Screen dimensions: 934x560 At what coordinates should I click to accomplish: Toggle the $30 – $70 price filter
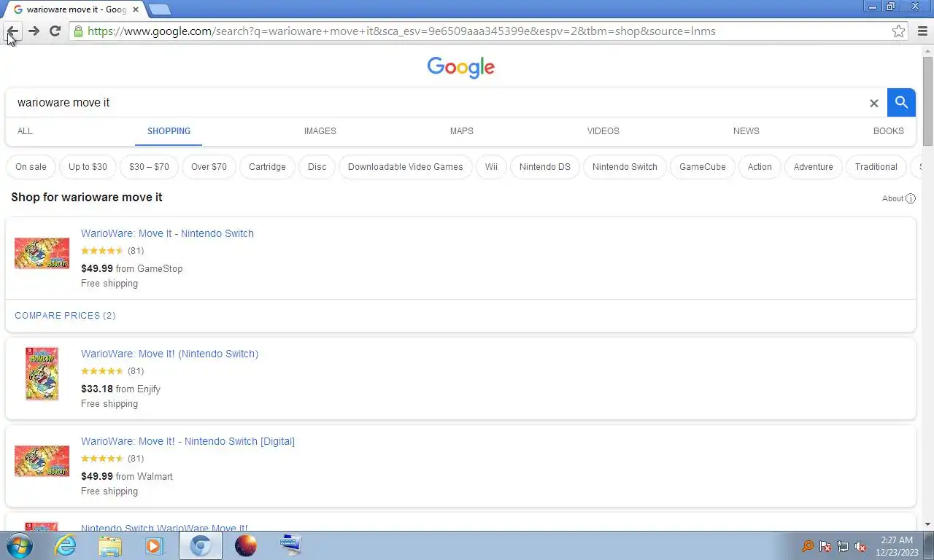coord(149,167)
